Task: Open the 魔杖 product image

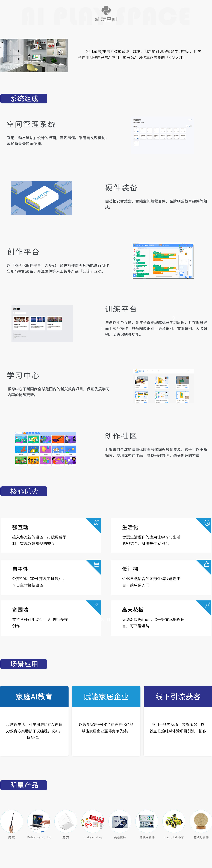Action: [x=12, y=821]
